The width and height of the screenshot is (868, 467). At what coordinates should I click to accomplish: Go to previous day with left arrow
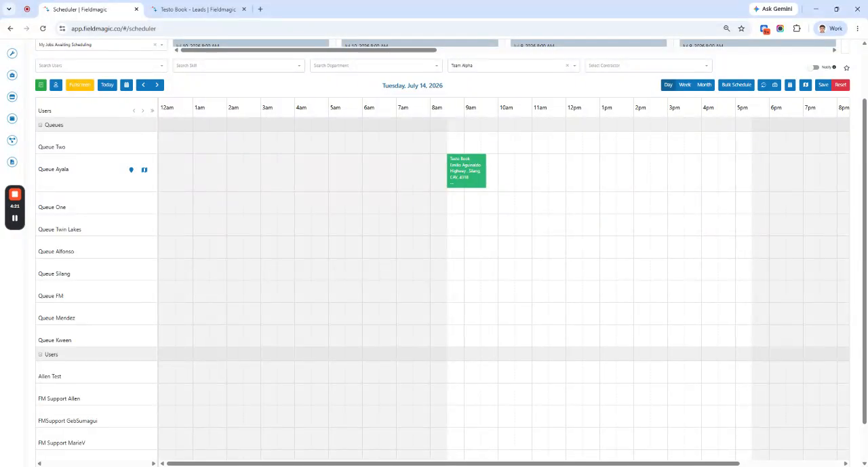coord(143,85)
